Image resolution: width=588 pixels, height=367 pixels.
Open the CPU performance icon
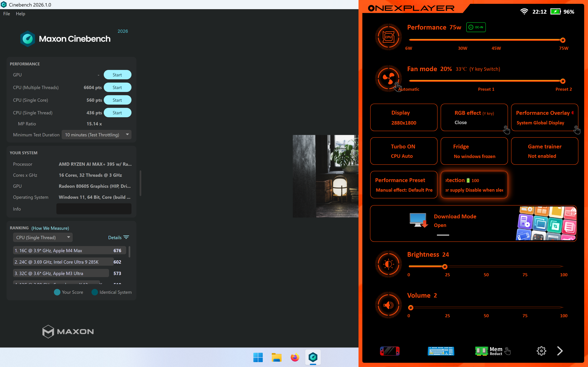point(388,37)
